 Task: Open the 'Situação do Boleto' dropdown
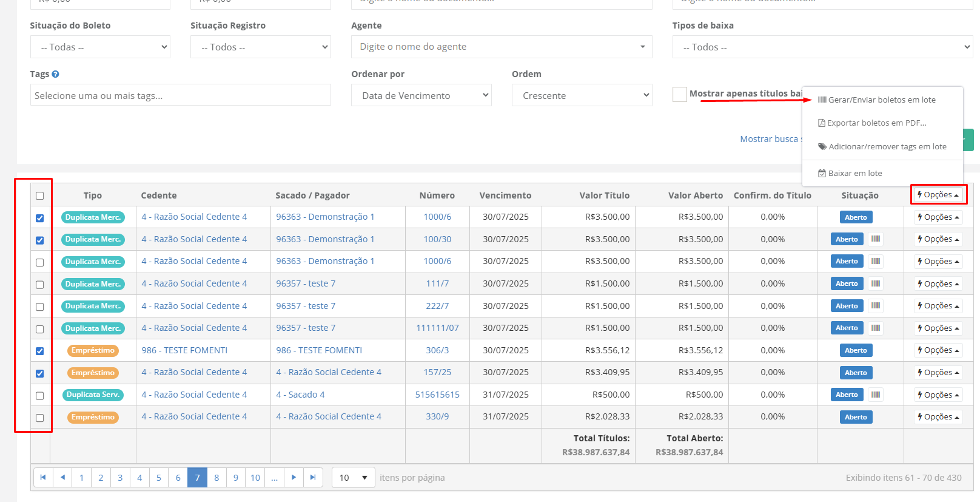point(100,47)
